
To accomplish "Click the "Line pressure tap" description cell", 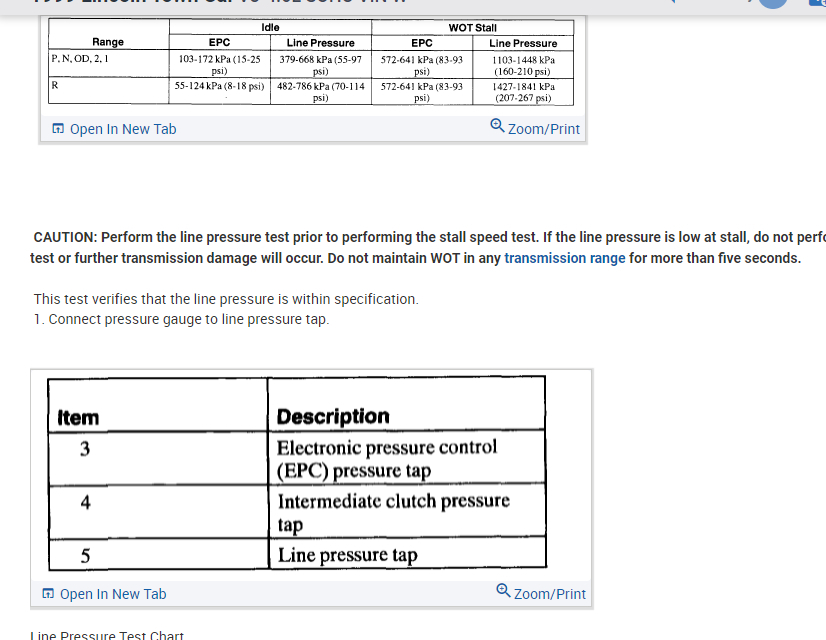I will point(347,555).
